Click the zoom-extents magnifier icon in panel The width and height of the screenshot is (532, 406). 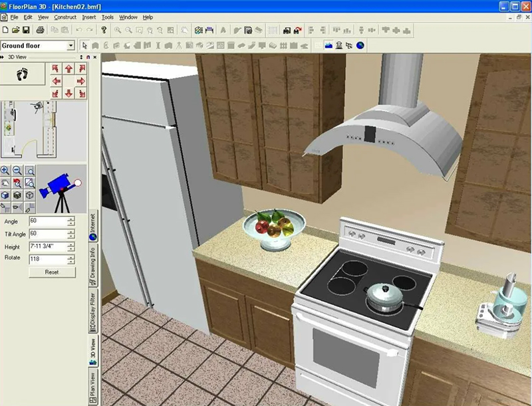point(30,183)
